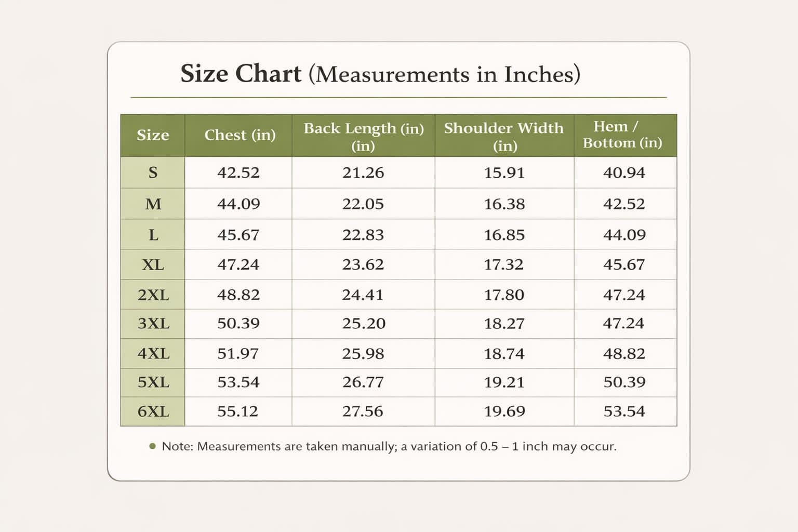Click the XL size row label
Viewport: 798px width, 532px height.
(153, 265)
